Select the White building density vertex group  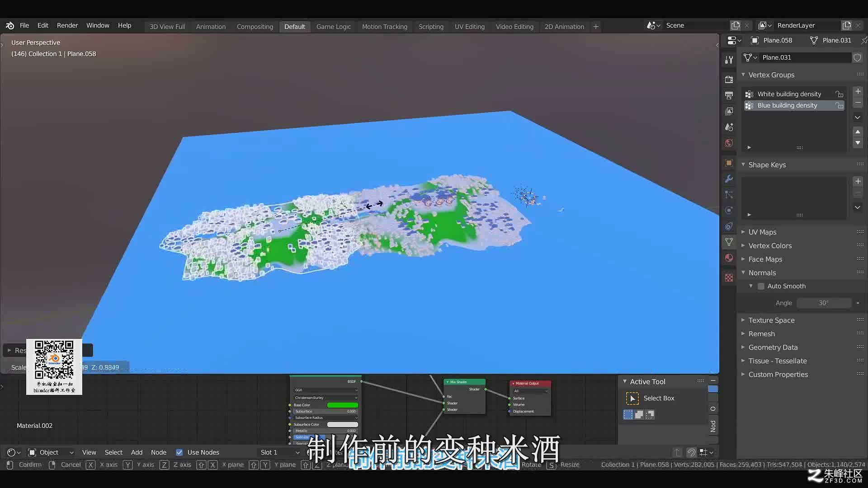click(x=794, y=94)
